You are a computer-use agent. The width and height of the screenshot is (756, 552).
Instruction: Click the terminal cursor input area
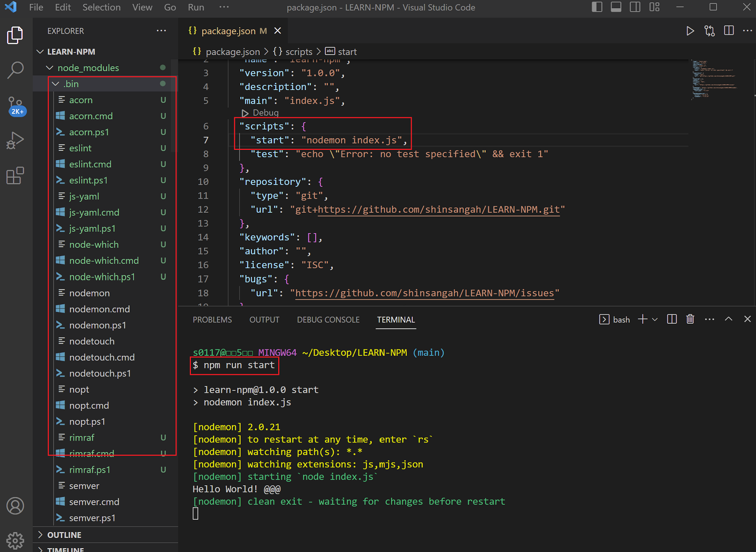coord(195,514)
